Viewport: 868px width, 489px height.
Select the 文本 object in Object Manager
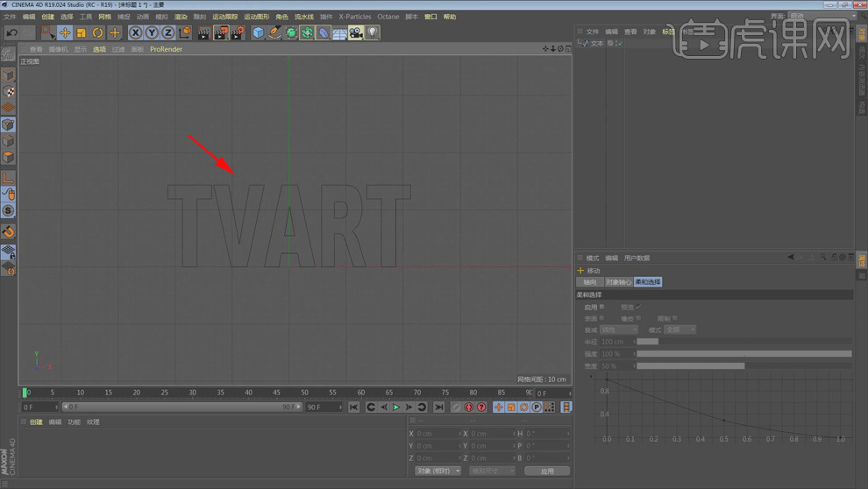(597, 43)
